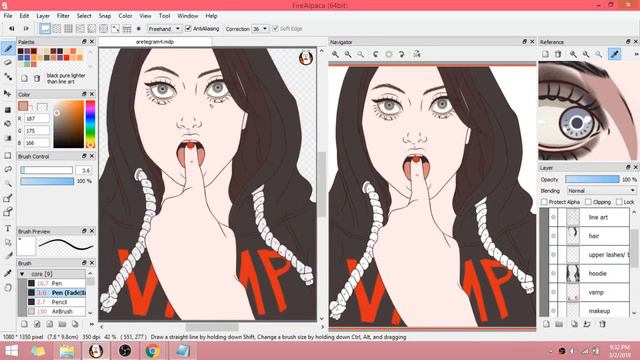
Task: Select the Select Eraser tool
Action: 8,212
